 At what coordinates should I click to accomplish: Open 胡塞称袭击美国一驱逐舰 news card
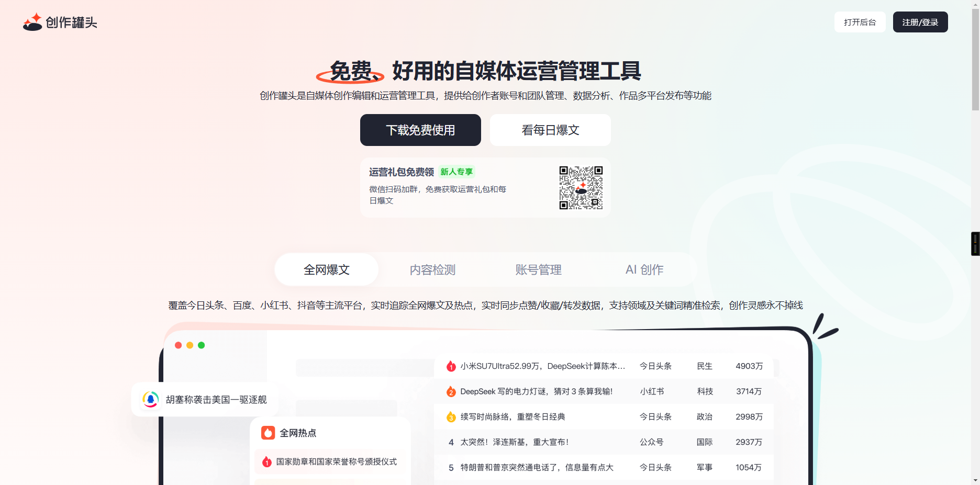pyautogui.click(x=204, y=400)
